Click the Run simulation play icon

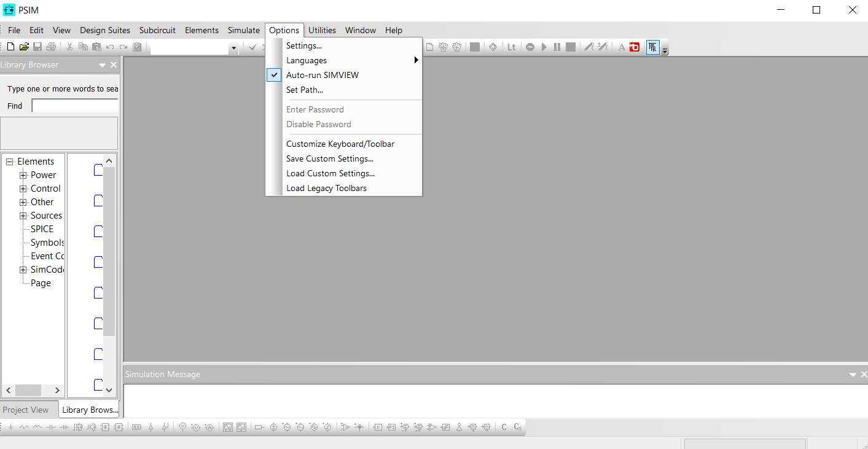(544, 47)
